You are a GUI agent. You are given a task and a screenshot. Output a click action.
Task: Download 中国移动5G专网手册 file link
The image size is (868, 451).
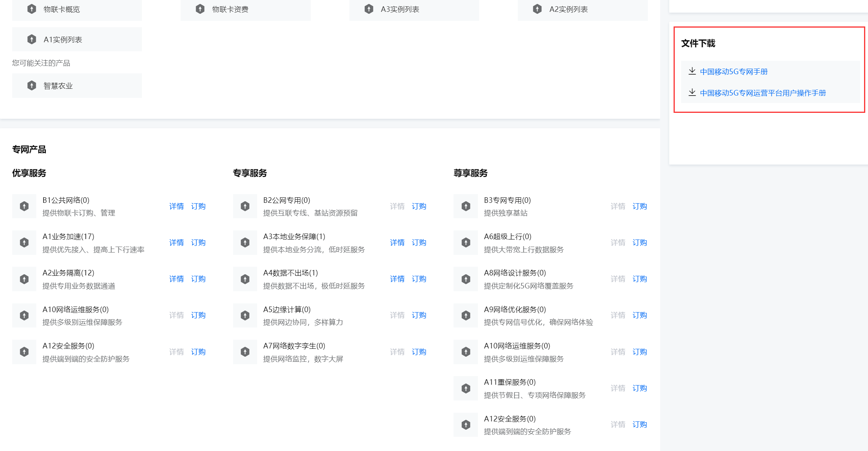pyautogui.click(x=734, y=71)
